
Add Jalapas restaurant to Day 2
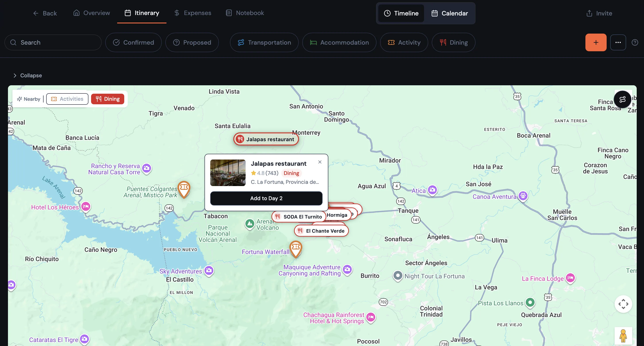click(266, 198)
